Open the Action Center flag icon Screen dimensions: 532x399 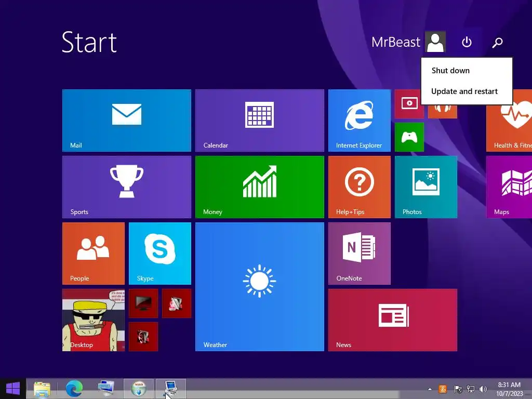pyautogui.click(x=458, y=389)
